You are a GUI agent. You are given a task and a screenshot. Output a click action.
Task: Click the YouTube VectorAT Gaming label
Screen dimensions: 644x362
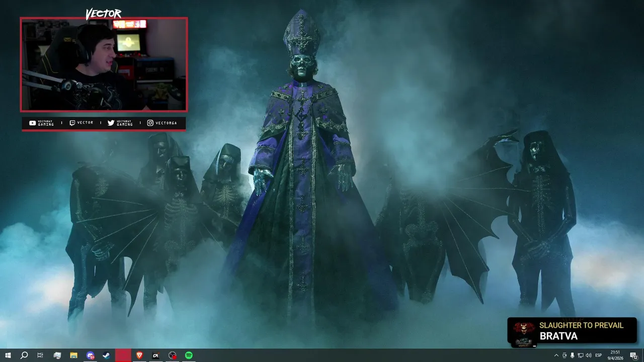[x=41, y=123]
